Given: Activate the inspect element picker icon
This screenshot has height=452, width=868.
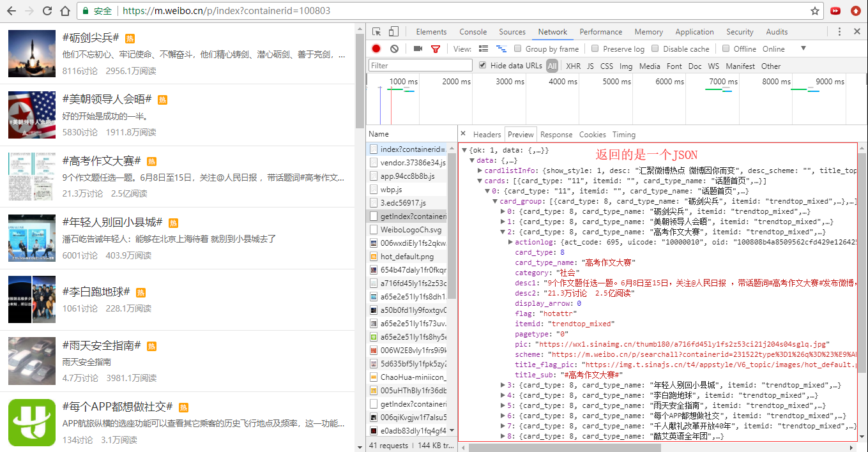Looking at the screenshot, I should click(377, 32).
